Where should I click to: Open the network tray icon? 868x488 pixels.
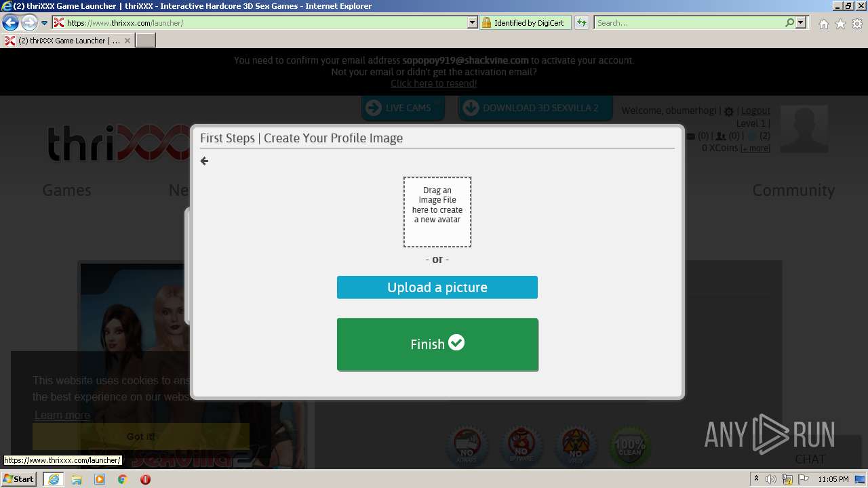point(787,479)
